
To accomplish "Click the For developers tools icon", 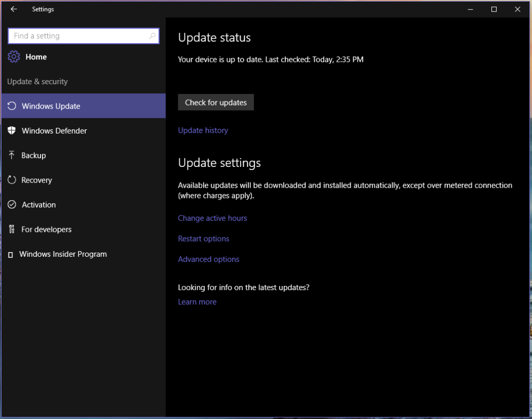I will click(x=12, y=229).
